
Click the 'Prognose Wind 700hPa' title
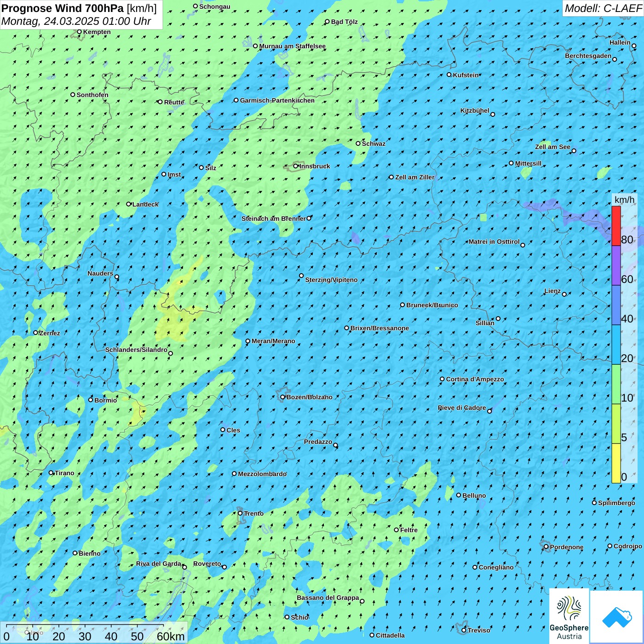tap(63, 8)
